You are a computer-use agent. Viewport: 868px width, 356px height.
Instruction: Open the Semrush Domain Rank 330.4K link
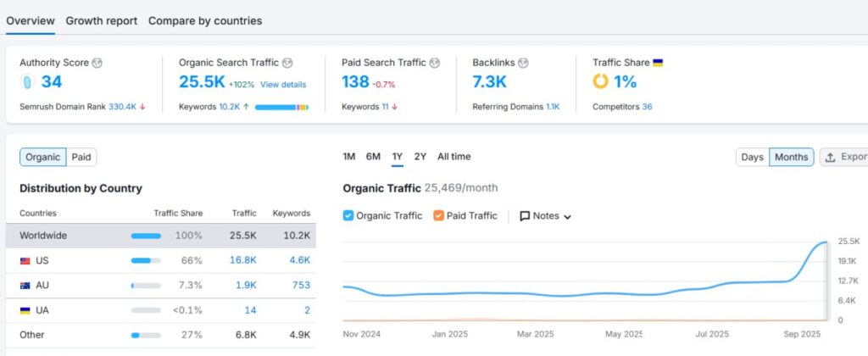click(122, 107)
